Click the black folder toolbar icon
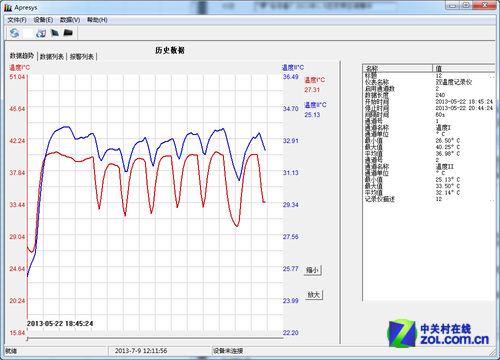This screenshot has width=500, height=360. pos(68,33)
